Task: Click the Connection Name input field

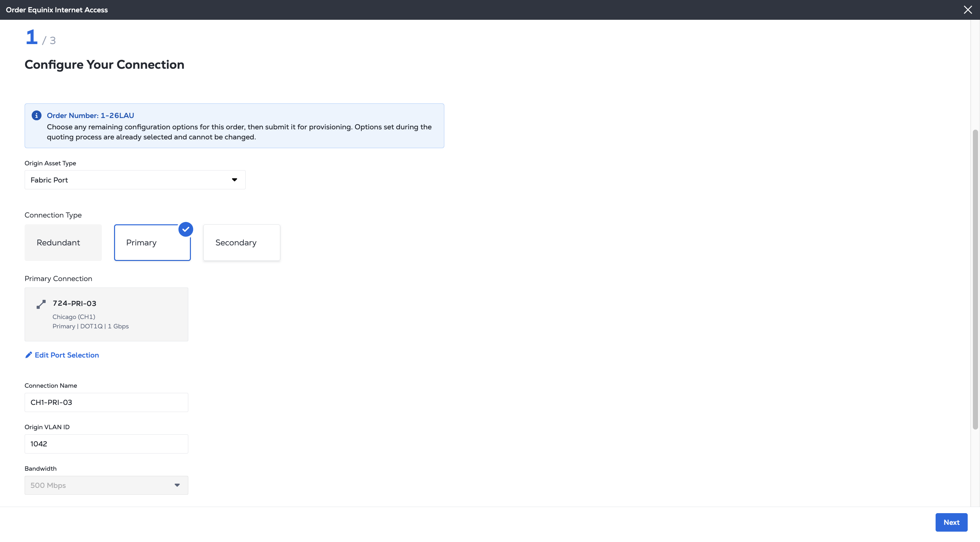Action: [x=106, y=402]
